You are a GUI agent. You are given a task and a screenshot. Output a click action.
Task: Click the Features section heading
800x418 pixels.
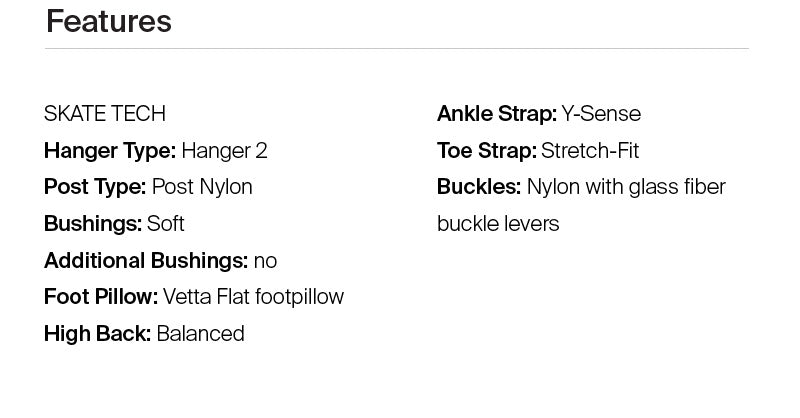pyautogui.click(x=108, y=21)
